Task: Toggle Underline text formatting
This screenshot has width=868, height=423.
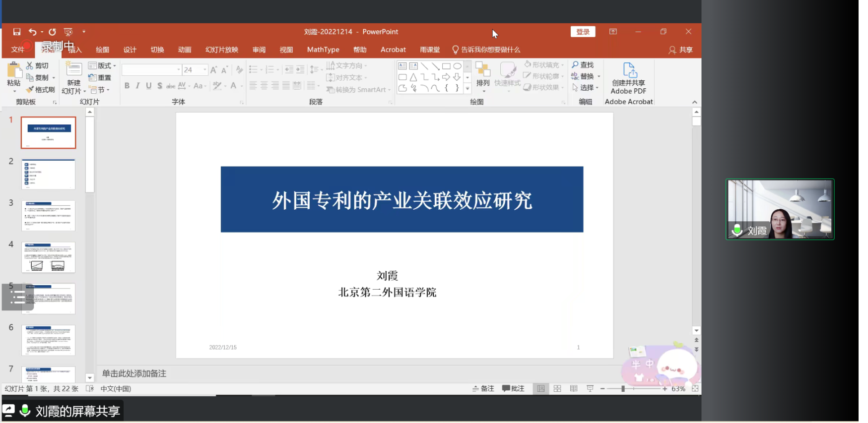Action: 148,86
